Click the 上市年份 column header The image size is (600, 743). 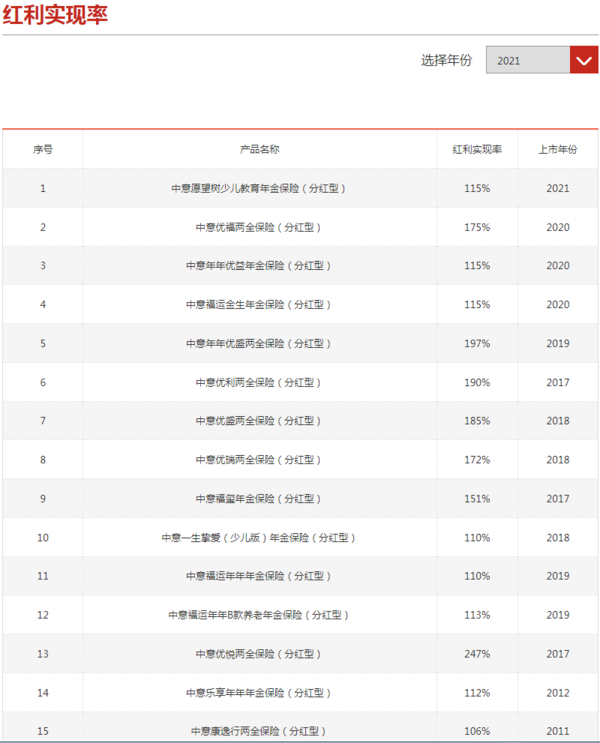[x=558, y=150]
